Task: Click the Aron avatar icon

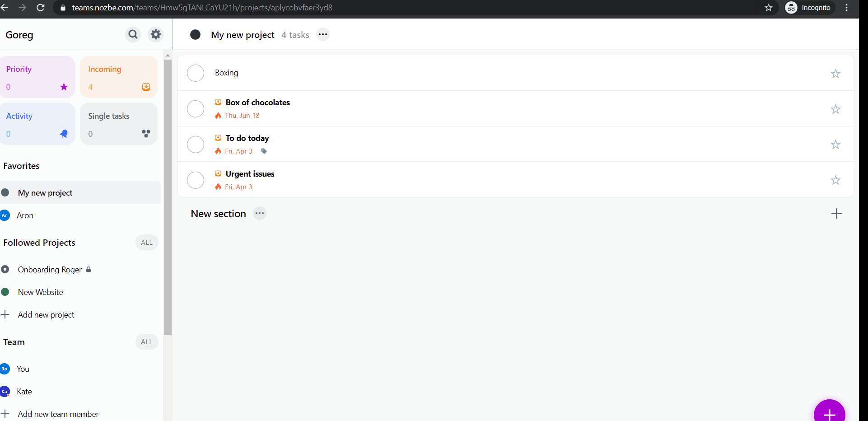Action: click(5, 215)
